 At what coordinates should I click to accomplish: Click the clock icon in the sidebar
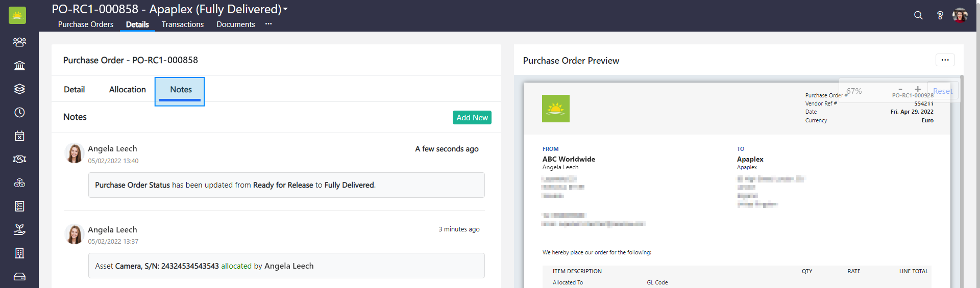tap(19, 112)
